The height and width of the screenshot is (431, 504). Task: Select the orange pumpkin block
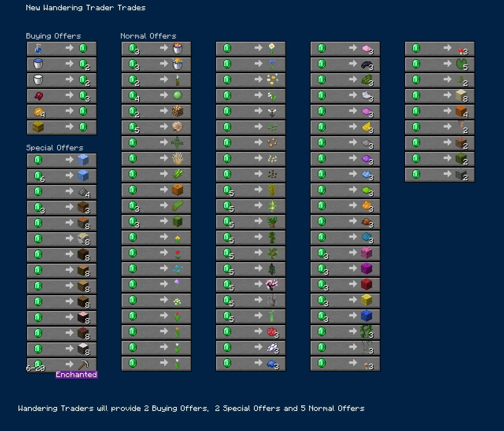pos(178,190)
